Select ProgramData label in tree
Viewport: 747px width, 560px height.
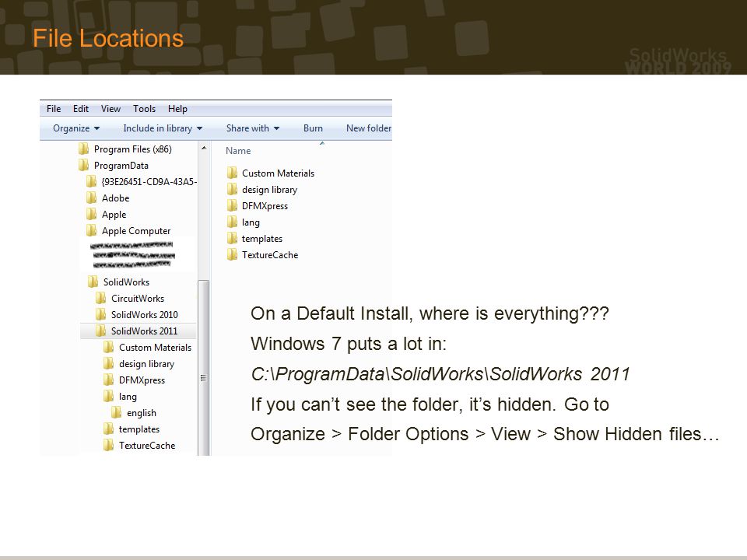(x=121, y=165)
